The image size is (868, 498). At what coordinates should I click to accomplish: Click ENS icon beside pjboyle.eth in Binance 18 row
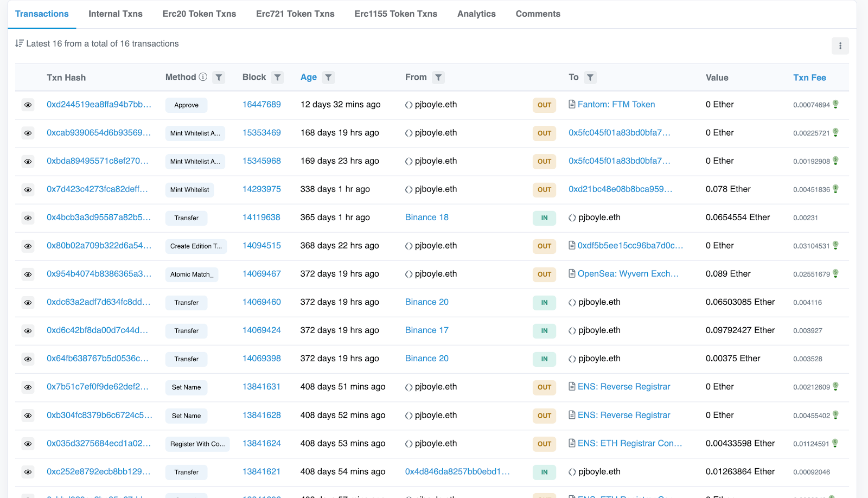pos(572,218)
